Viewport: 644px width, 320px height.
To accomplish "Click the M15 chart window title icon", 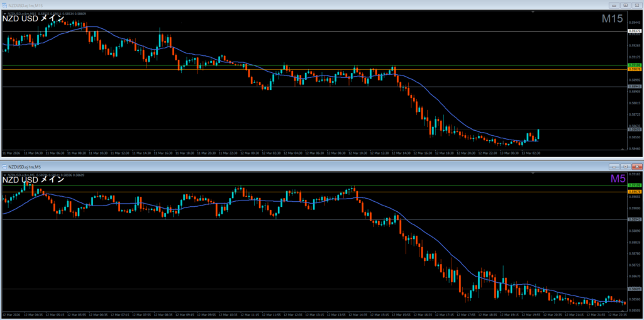I will 4,5.
